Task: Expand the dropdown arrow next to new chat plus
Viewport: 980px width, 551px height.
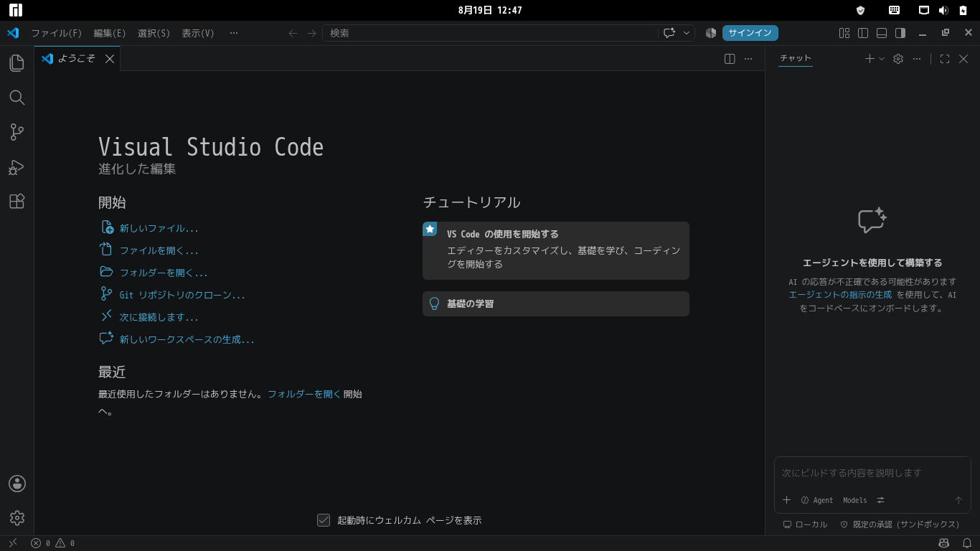Action: 882,59
